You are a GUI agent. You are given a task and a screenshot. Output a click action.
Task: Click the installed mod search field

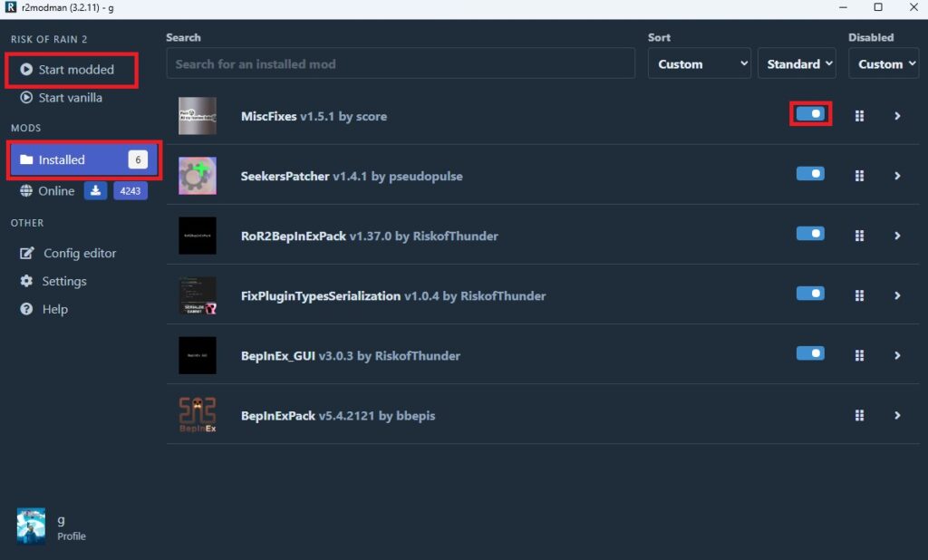[x=400, y=64]
